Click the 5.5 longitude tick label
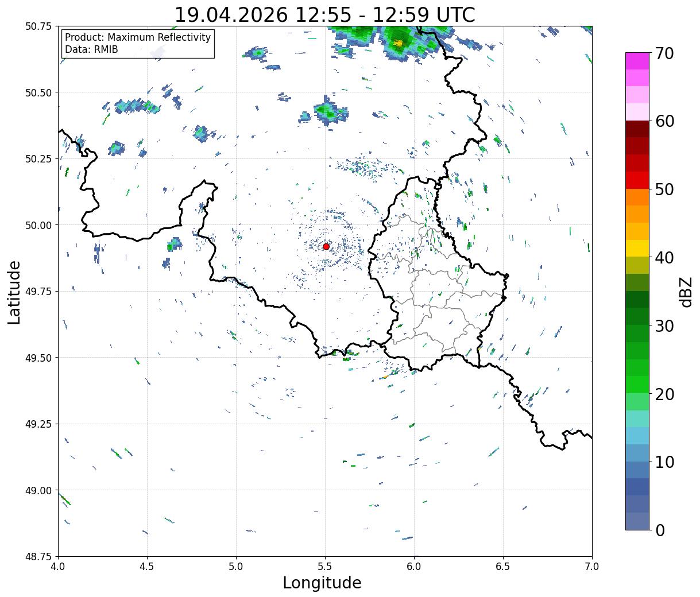The height and width of the screenshot is (597, 700). point(325,566)
